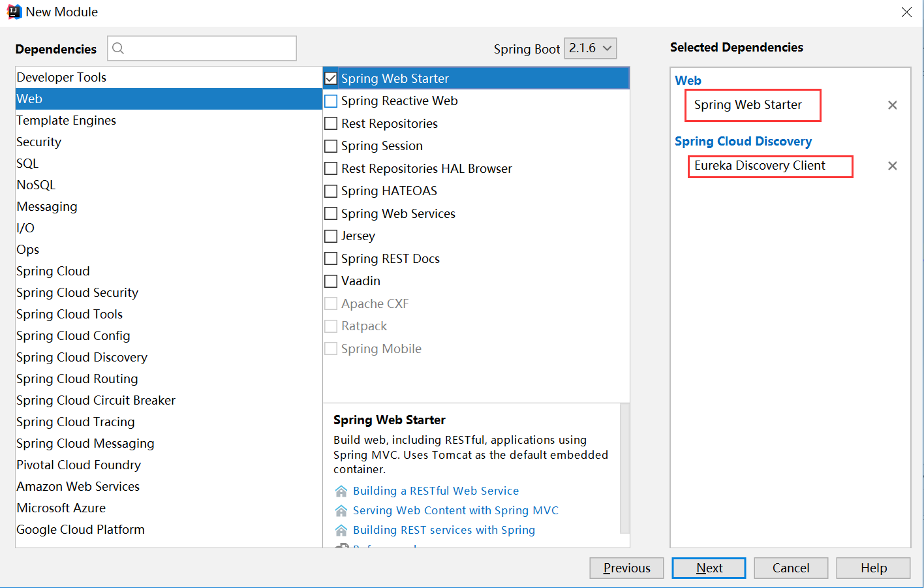Select Spring Cloud Security category
924x588 pixels.
click(x=168, y=292)
